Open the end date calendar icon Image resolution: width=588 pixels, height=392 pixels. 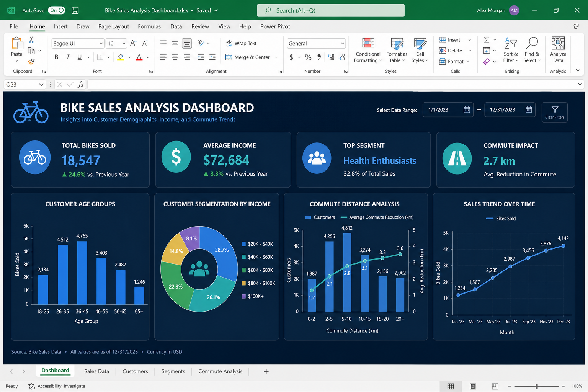528,110
